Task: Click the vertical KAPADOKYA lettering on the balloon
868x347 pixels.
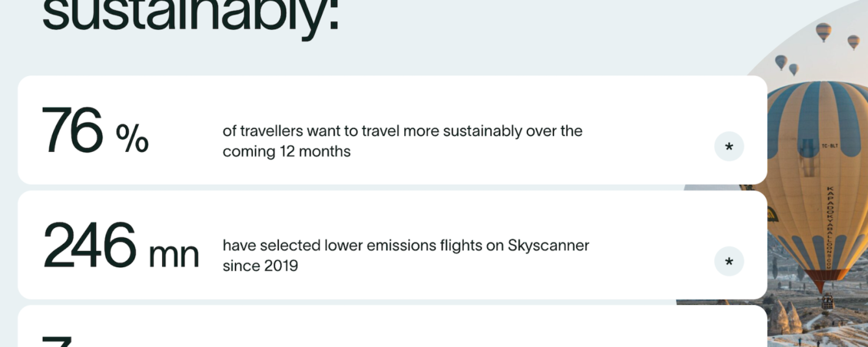Action: (x=830, y=227)
